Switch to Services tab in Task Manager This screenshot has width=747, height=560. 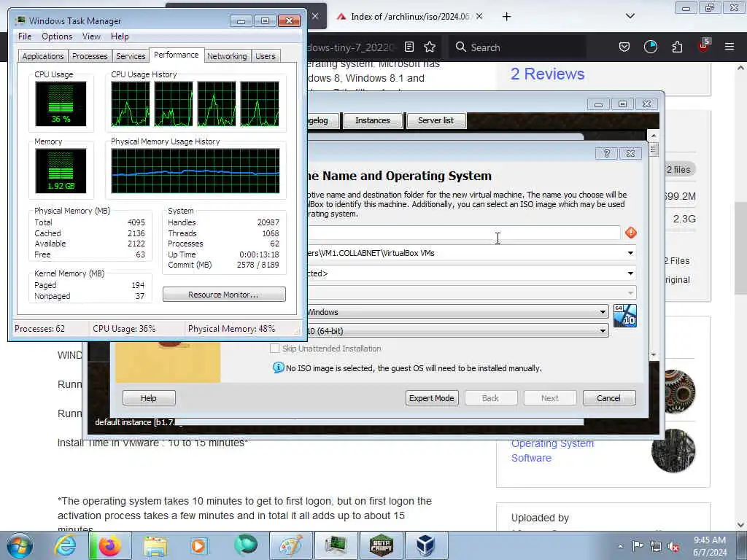131,56
